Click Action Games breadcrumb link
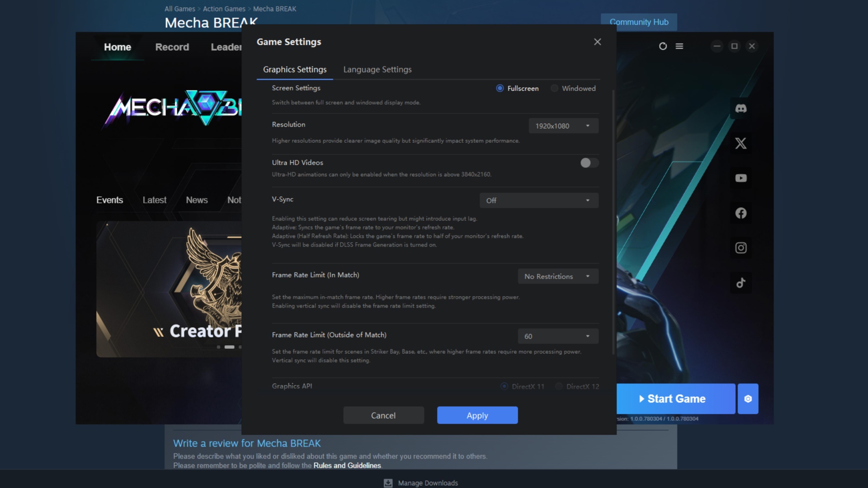The width and height of the screenshot is (868, 488). 224,9
